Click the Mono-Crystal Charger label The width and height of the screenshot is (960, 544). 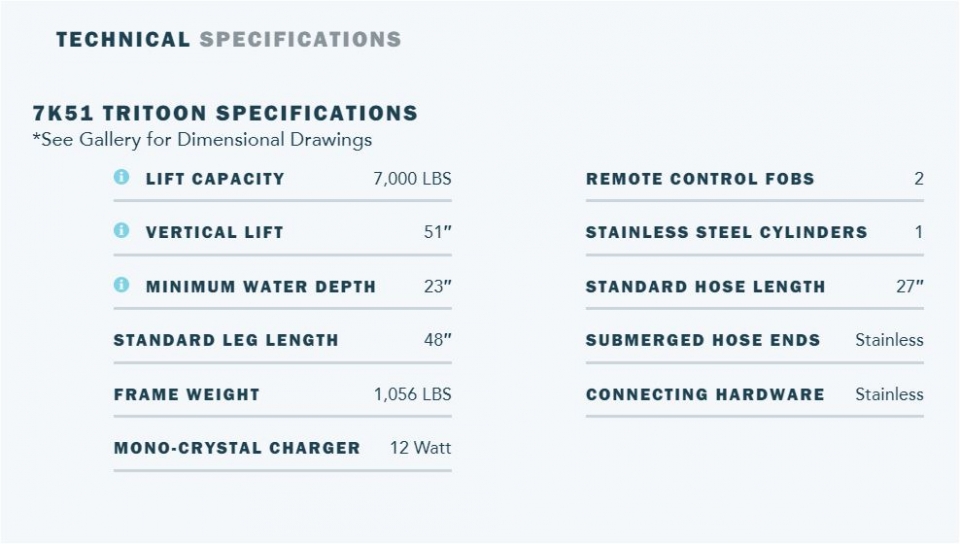(x=237, y=448)
